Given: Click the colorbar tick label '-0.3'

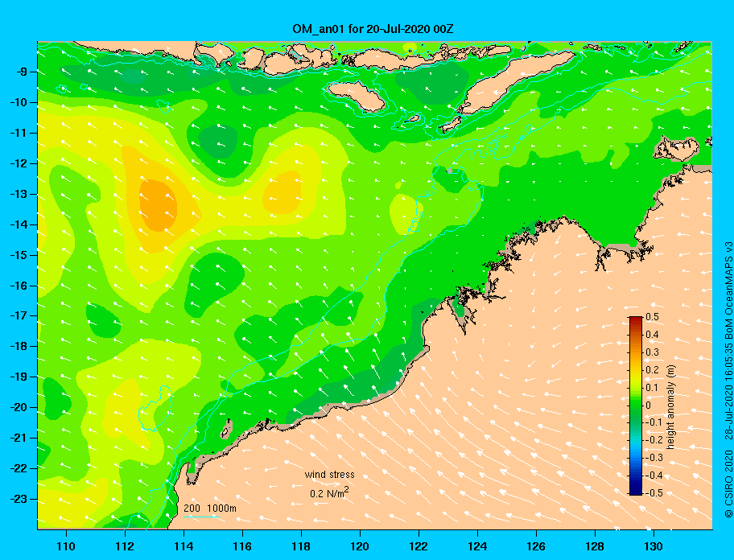Looking at the screenshot, I should [x=654, y=458].
